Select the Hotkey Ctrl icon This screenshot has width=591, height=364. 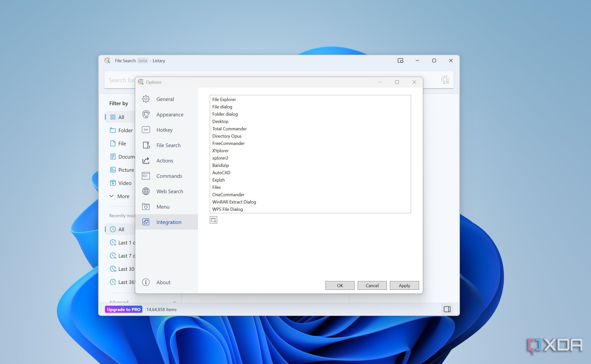pos(146,130)
